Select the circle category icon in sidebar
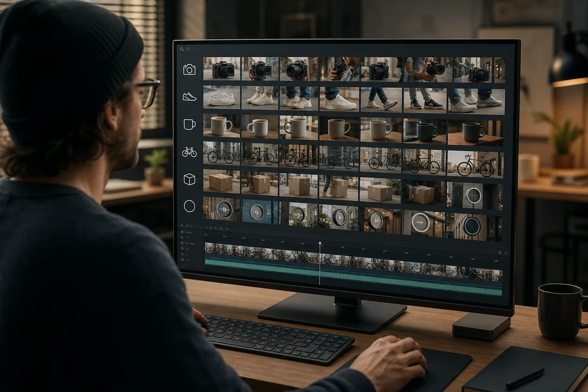The width and height of the screenshot is (588, 392). pos(189,206)
